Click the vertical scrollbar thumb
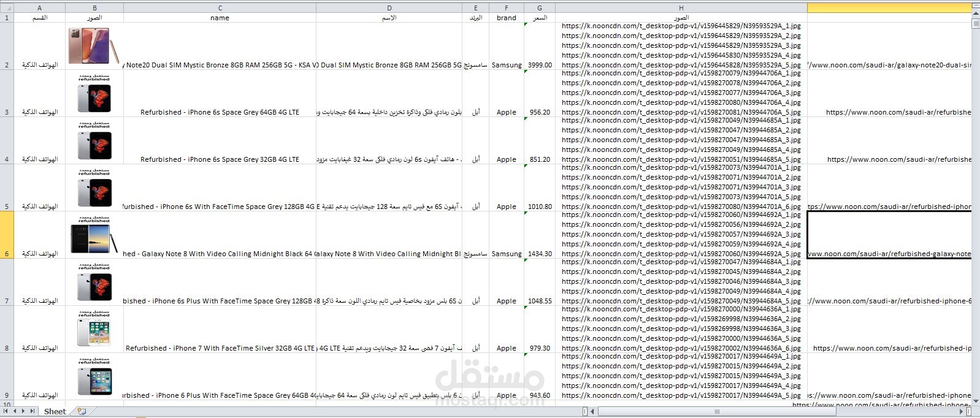Screen dimensions: 980x418 976,23
